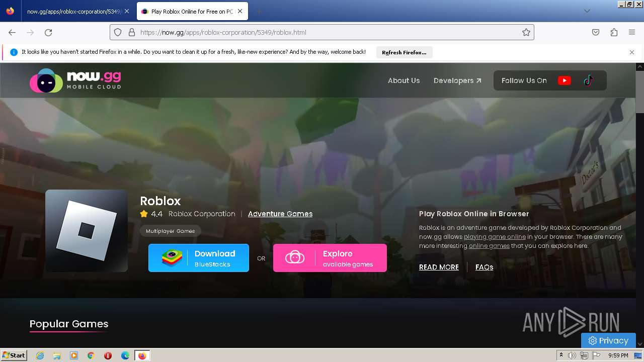Screen dimensions: 644x362
Task: Open the Windows Start menu
Action: (14, 355)
